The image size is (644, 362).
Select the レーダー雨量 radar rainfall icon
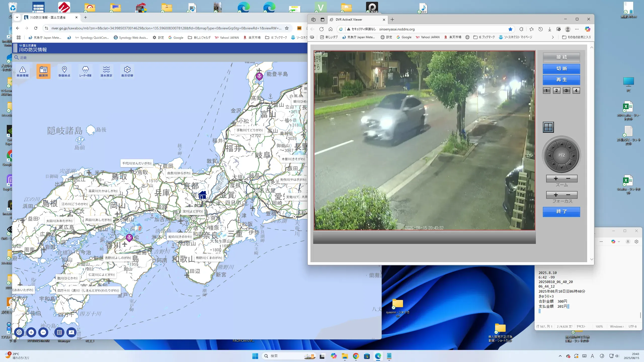[x=85, y=71]
